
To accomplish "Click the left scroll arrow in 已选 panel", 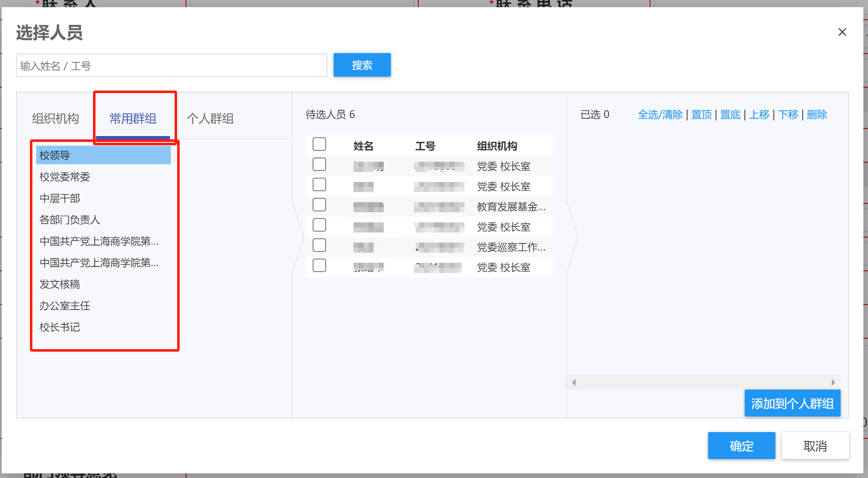I will pyautogui.click(x=574, y=382).
